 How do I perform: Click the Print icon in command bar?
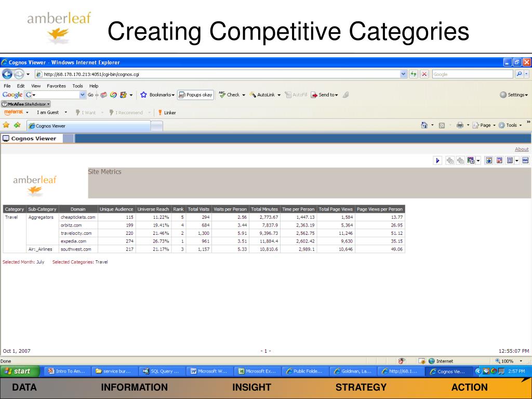pyautogui.click(x=460, y=125)
